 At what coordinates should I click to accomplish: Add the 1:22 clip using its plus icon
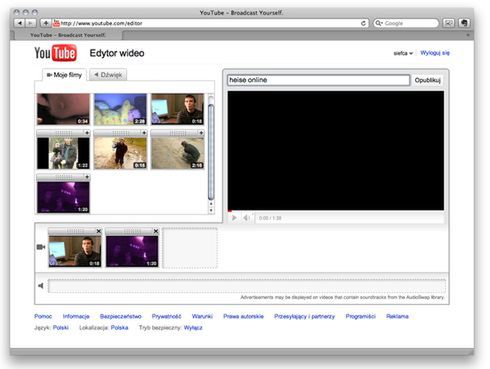coord(87,133)
